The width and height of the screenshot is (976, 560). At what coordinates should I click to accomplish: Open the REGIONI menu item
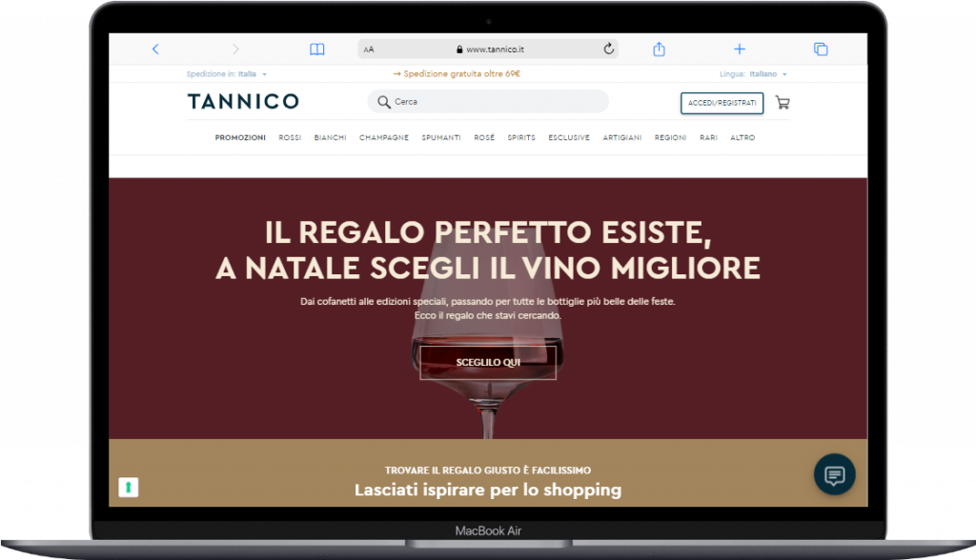click(x=670, y=137)
